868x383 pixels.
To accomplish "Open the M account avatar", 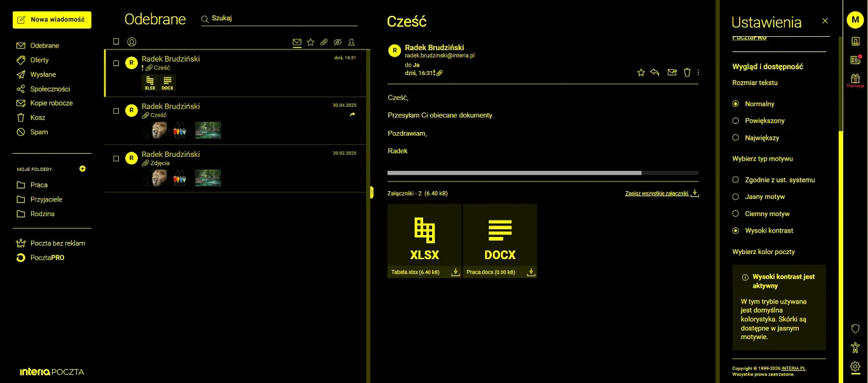I will pyautogui.click(x=855, y=20).
